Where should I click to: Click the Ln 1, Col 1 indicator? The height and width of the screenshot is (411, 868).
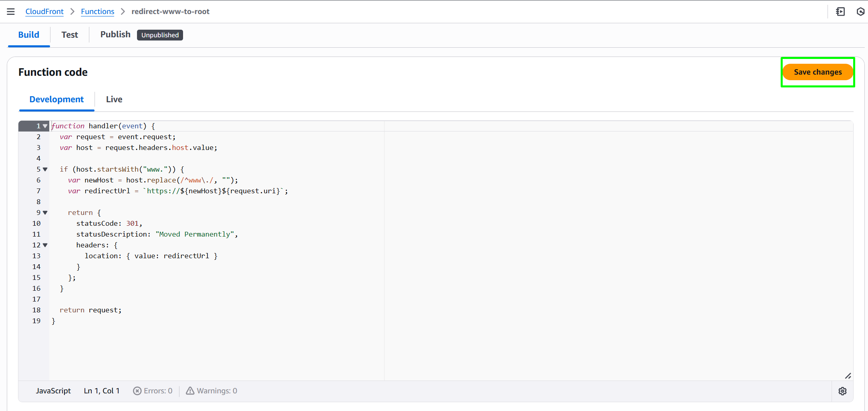tap(102, 391)
